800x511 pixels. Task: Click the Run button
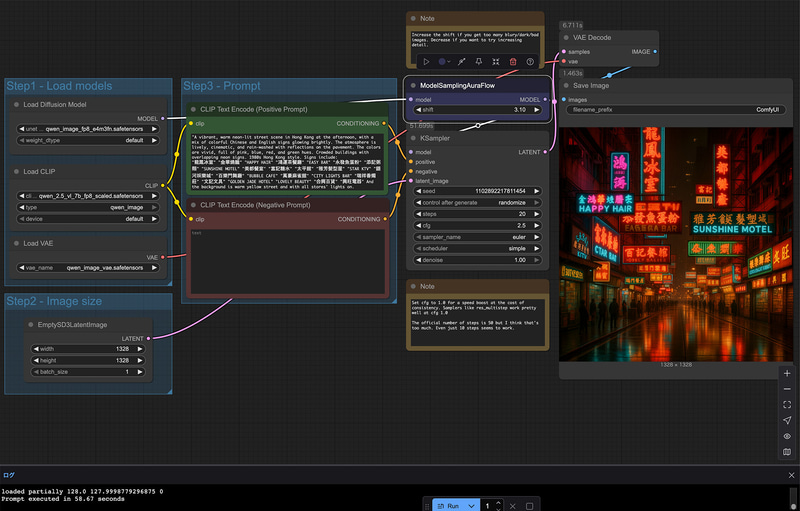point(448,506)
